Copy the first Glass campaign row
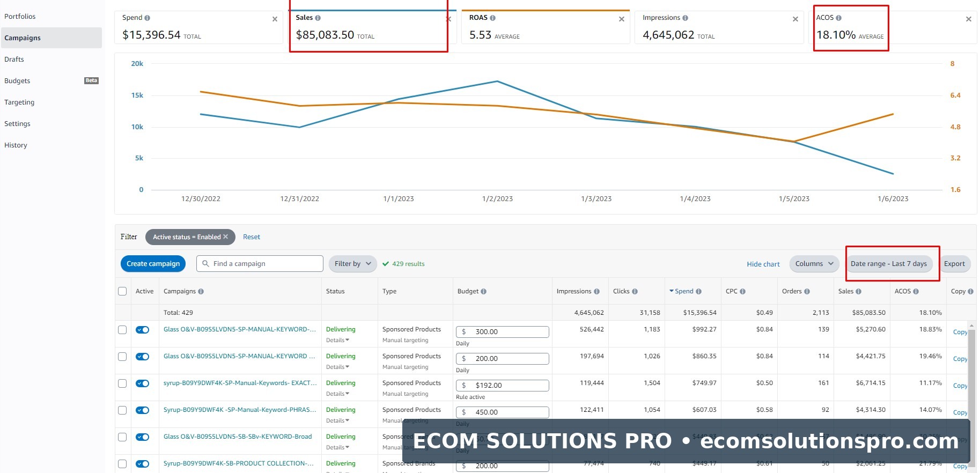The image size is (980, 473). tap(960, 332)
